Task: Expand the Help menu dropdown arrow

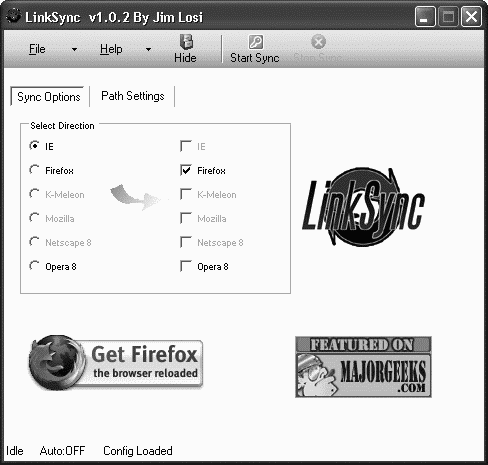Action: point(148,49)
